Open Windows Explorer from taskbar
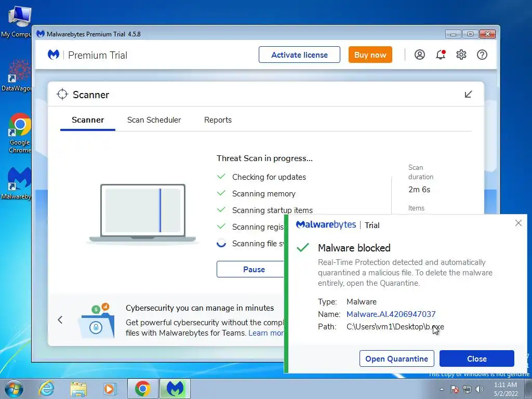 (x=78, y=389)
